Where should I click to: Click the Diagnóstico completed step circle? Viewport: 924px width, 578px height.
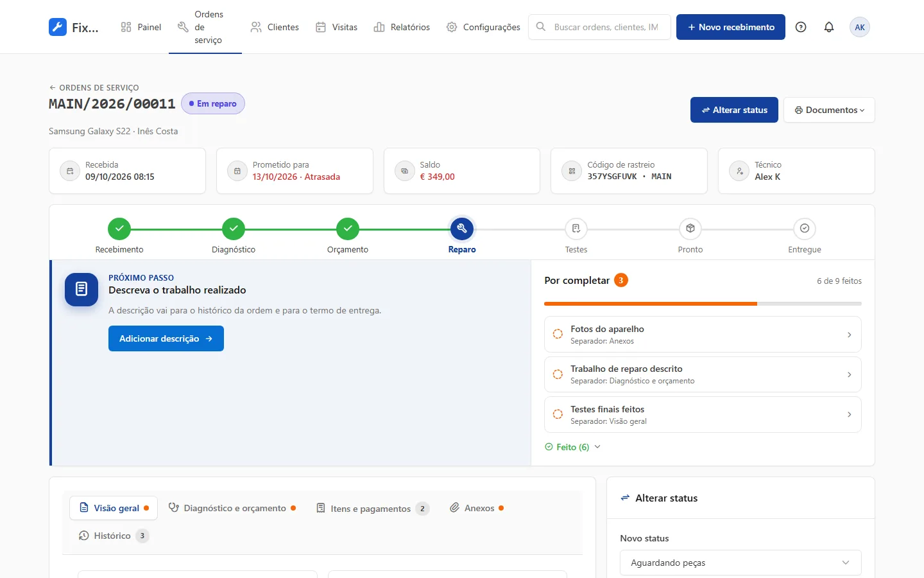point(234,229)
